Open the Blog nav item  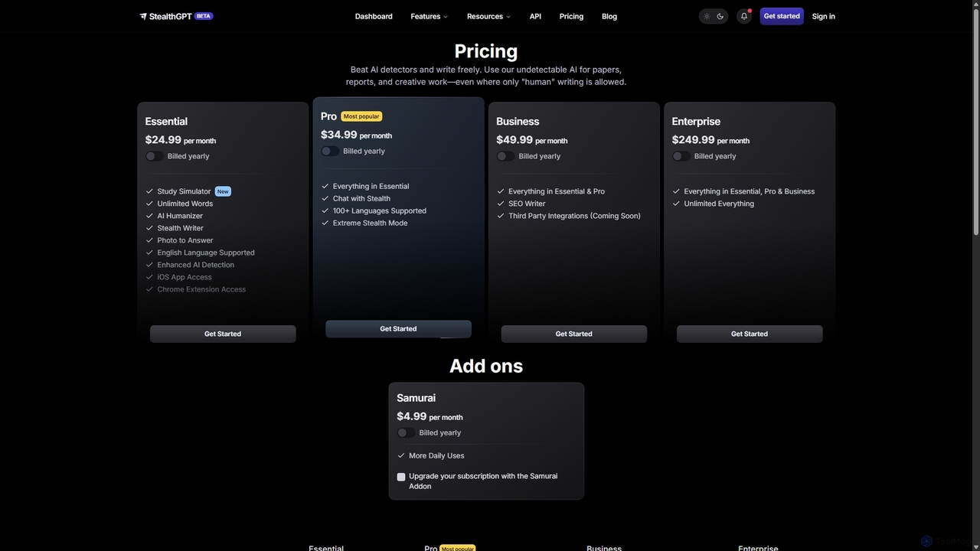609,16
